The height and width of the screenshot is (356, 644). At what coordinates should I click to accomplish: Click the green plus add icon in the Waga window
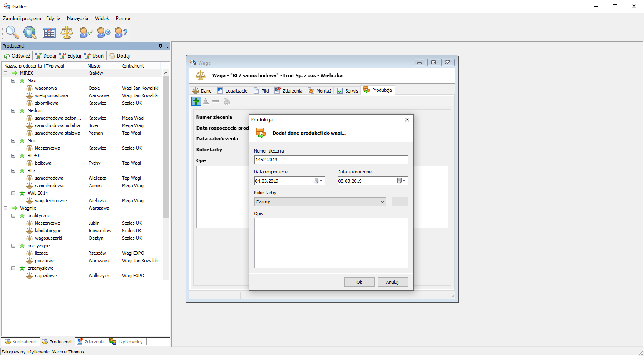tap(196, 101)
